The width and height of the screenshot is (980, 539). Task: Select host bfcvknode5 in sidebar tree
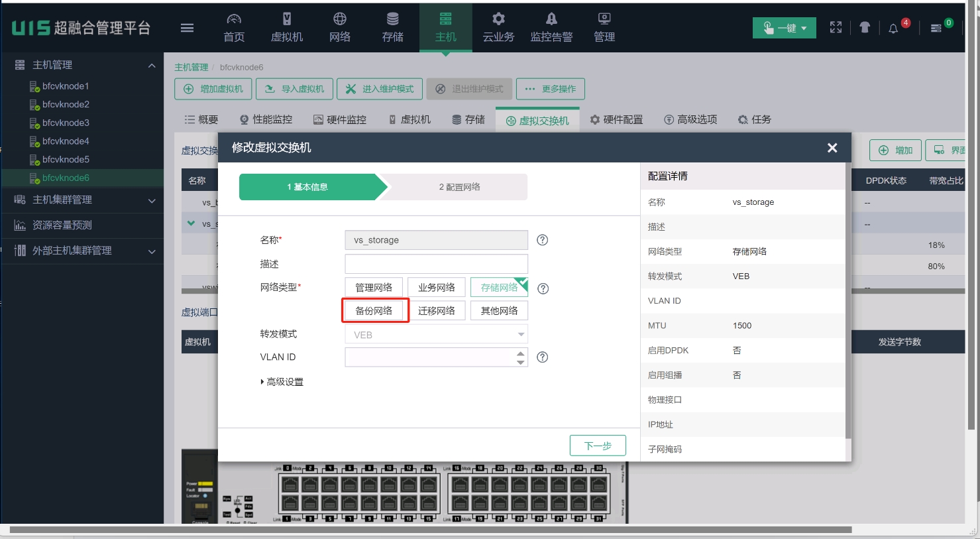pyautogui.click(x=66, y=160)
